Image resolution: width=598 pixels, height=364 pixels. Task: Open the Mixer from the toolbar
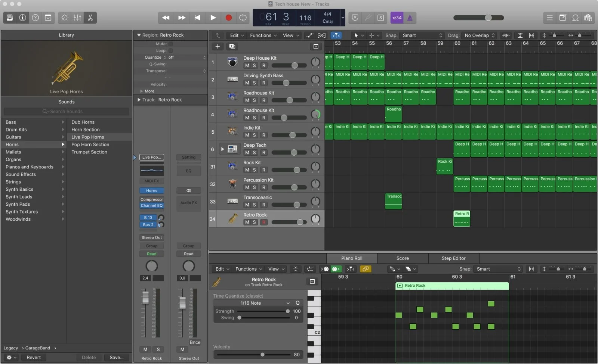click(x=77, y=18)
